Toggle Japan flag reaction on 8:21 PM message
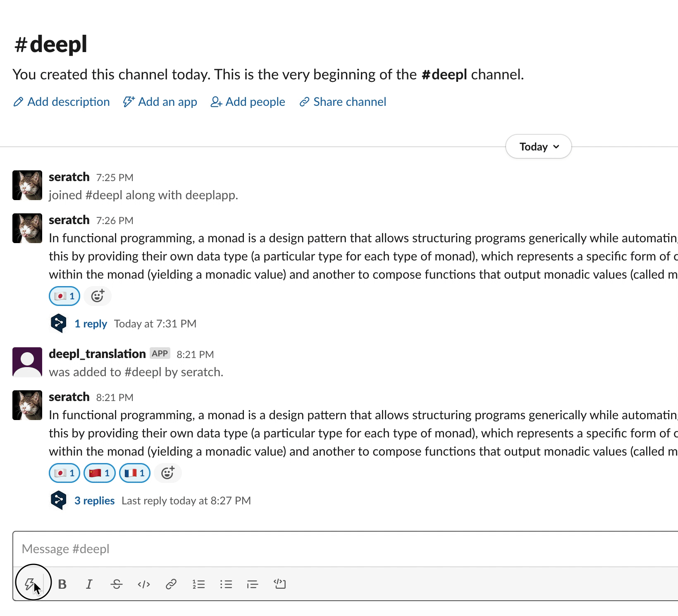 tap(64, 473)
